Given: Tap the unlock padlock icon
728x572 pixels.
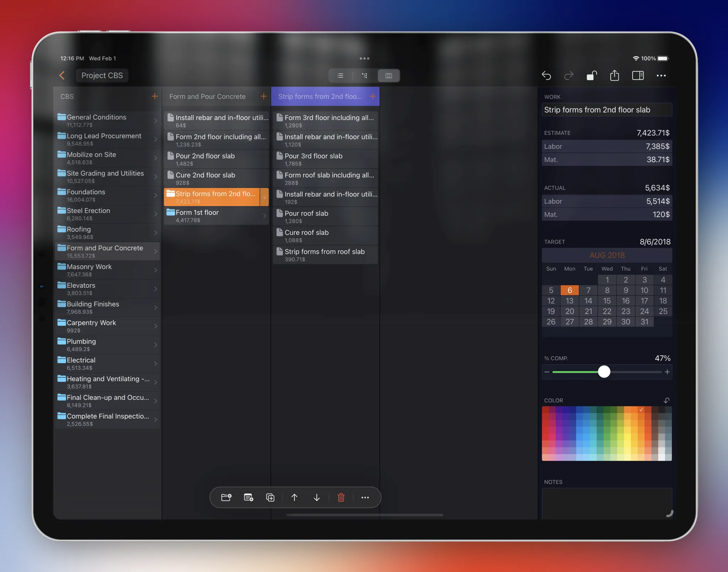Looking at the screenshot, I should [591, 76].
